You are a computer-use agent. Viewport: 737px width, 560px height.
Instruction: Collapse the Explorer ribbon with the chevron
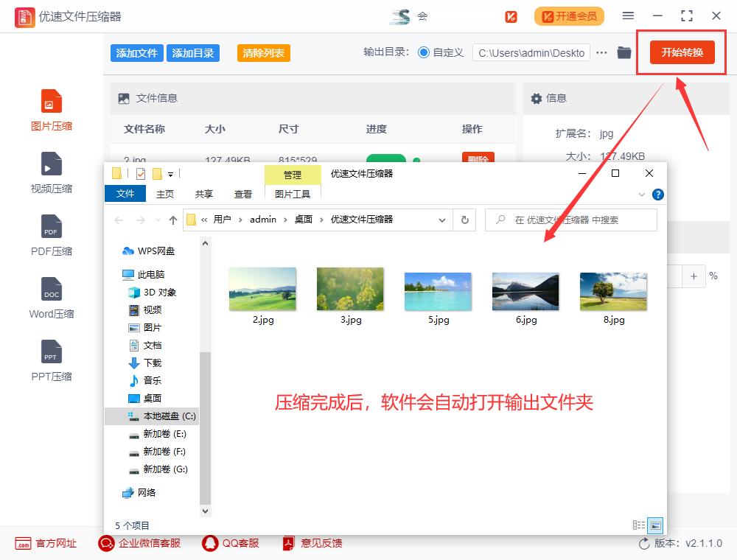[641, 195]
